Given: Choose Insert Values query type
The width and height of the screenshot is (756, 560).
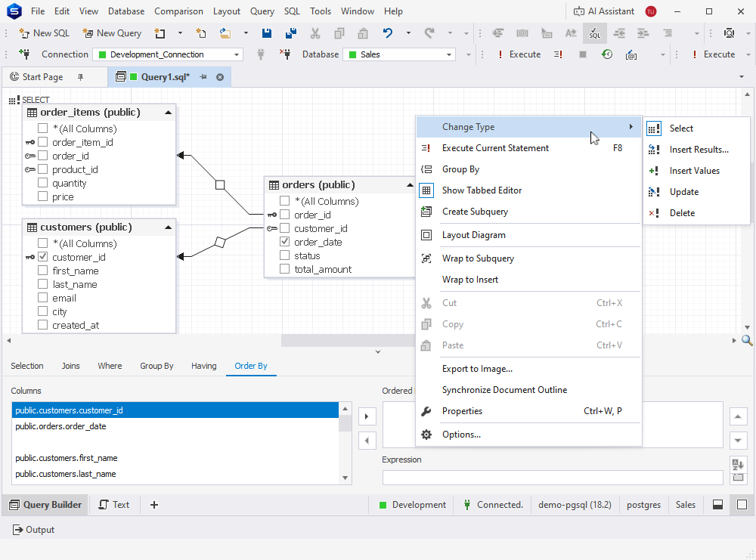Looking at the screenshot, I should (696, 171).
